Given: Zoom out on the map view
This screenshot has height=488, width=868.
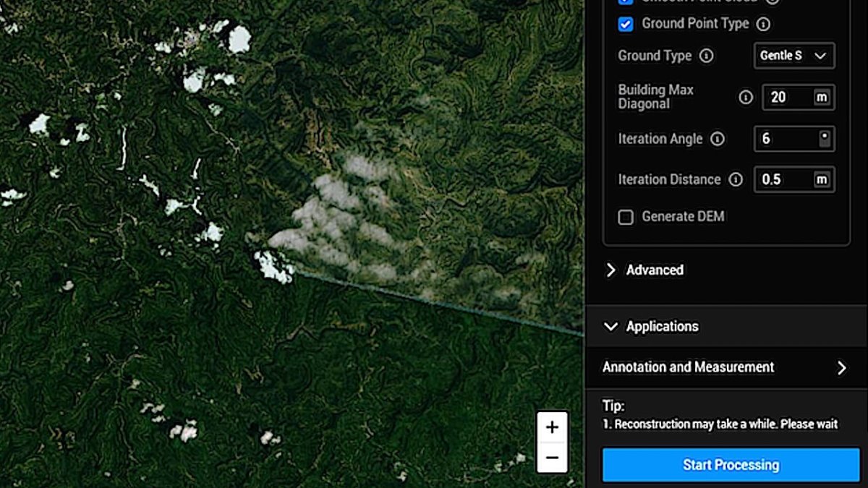Looking at the screenshot, I should pyautogui.click(x=552, y=458).
